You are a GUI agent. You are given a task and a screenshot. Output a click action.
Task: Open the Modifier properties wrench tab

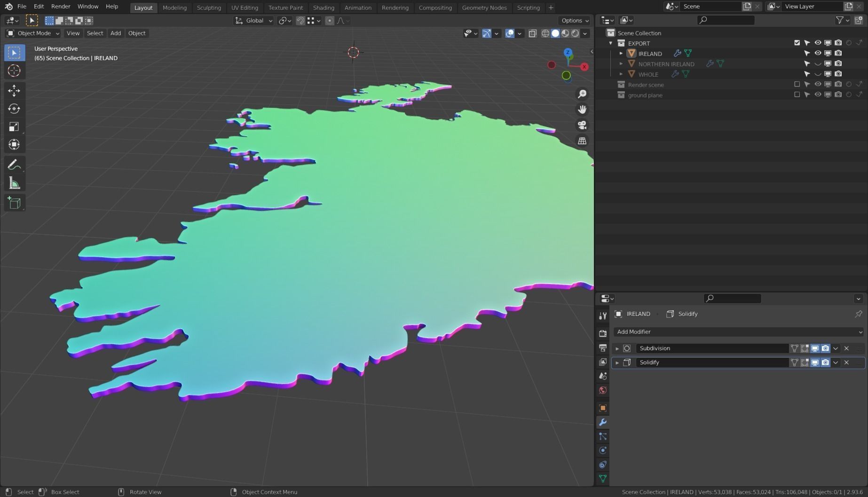click(x=603, y=422)
